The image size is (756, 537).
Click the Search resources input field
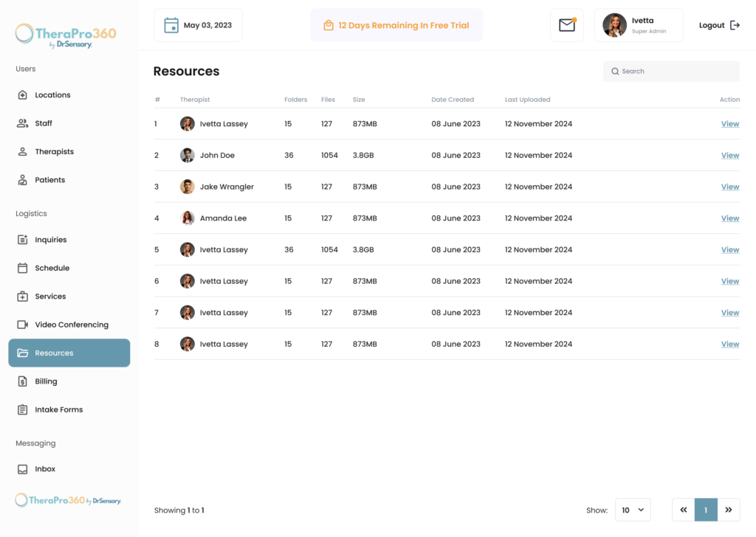click(671, 72)
